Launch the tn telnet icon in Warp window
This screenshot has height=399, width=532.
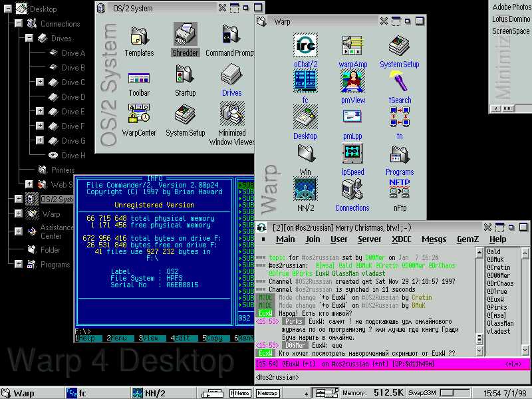(400, 117)
